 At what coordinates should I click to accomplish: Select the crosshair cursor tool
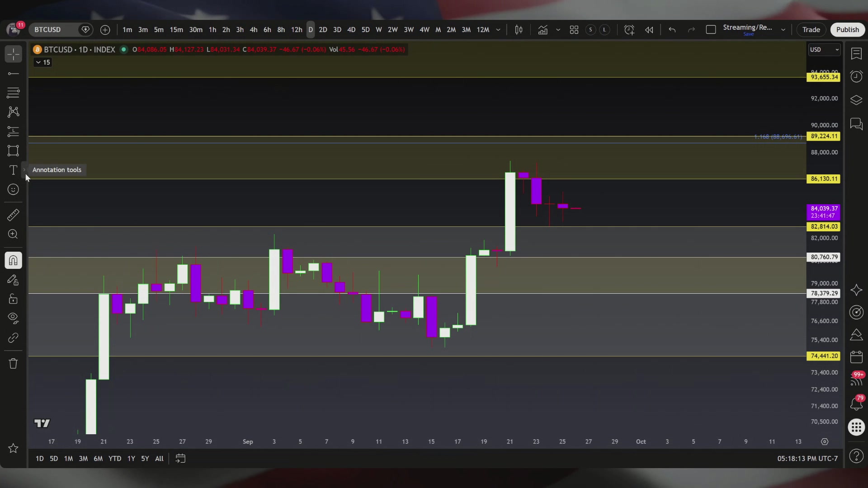[13, 54]
